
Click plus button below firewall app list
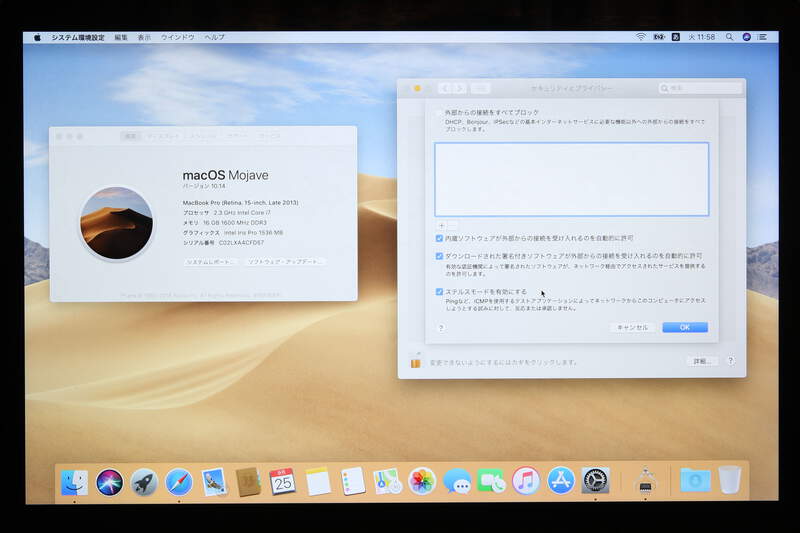pos(441,225)
